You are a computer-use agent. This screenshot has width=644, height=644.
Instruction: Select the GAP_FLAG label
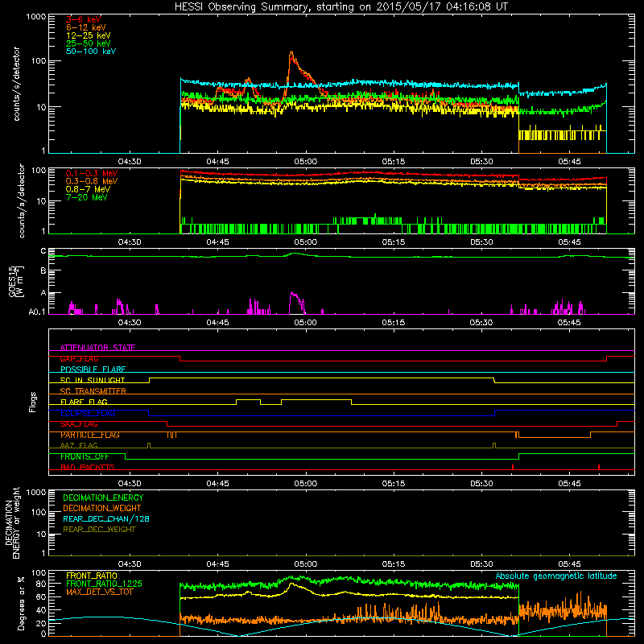click(x=79, y=358)
